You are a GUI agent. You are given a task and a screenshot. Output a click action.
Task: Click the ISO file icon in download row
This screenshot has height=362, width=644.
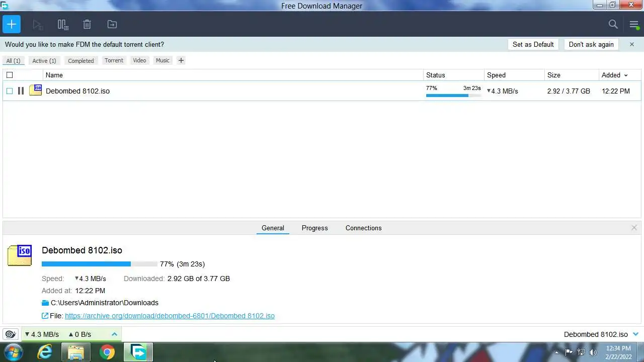[x=35, y=90]
